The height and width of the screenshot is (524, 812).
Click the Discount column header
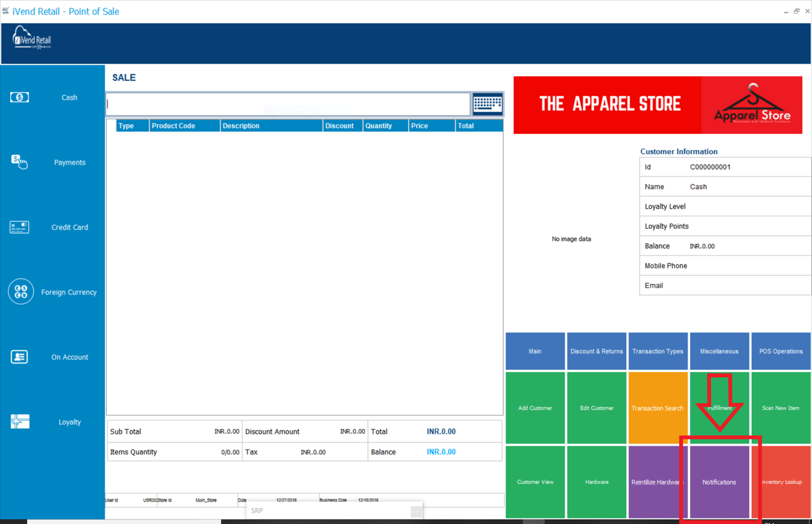tap(343, 126)
